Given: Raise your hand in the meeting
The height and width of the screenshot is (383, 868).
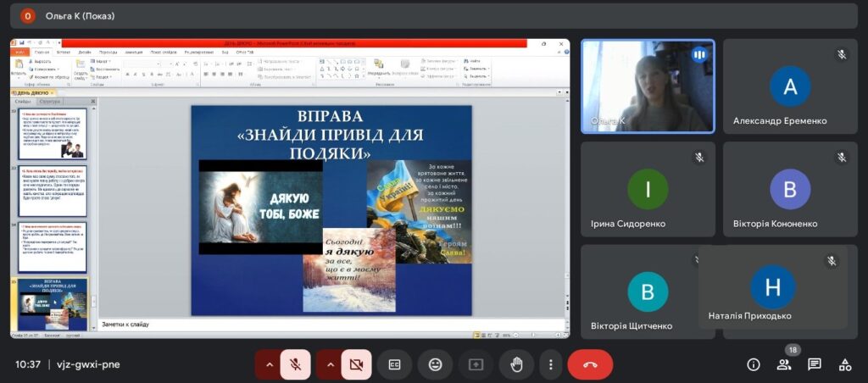Looking at the screenshot, I should 516,364.
